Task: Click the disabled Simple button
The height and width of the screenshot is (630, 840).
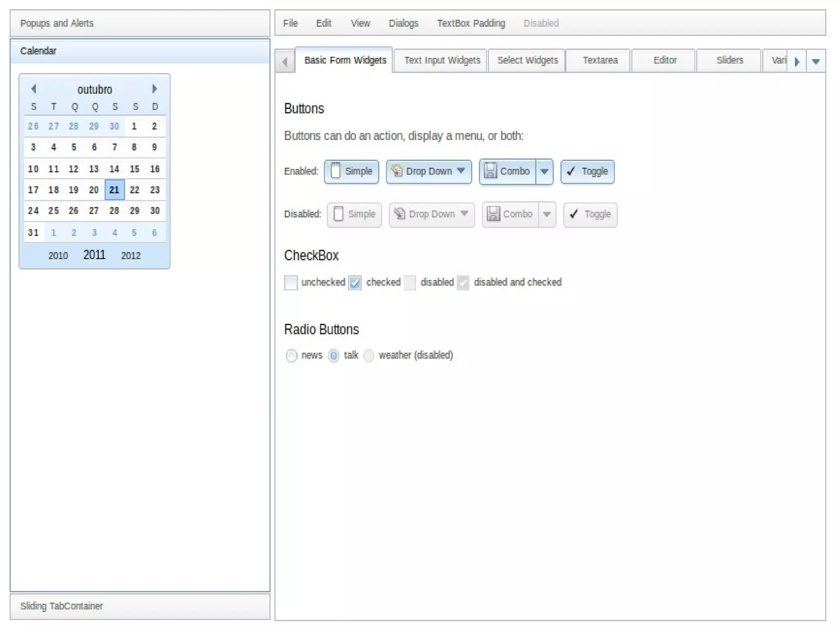Action: [x=354, y=215]
